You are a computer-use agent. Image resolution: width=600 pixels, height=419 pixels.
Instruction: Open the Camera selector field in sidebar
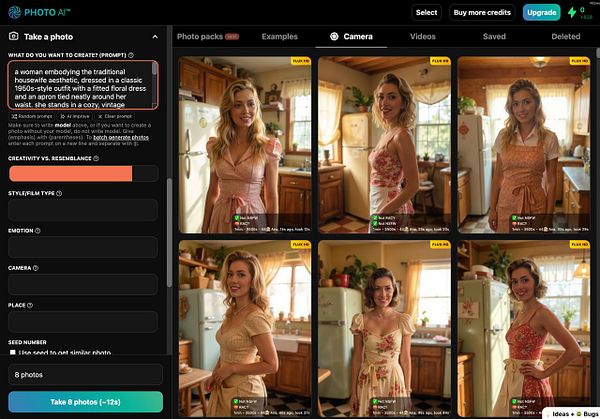(83, 284)
